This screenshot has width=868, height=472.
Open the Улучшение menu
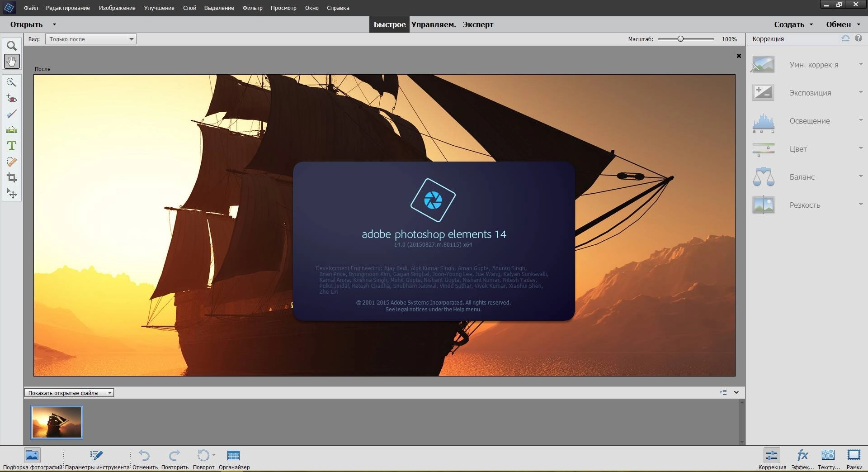pos(159,8)
